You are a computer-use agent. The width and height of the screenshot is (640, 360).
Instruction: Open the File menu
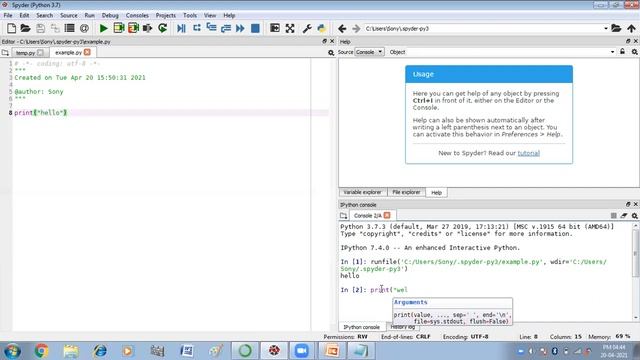8,15
